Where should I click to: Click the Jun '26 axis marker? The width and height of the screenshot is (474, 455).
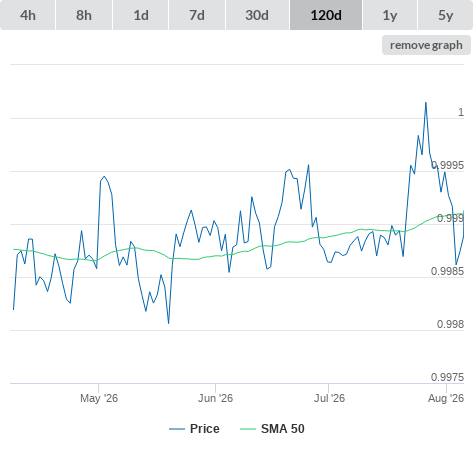[215, 398]
